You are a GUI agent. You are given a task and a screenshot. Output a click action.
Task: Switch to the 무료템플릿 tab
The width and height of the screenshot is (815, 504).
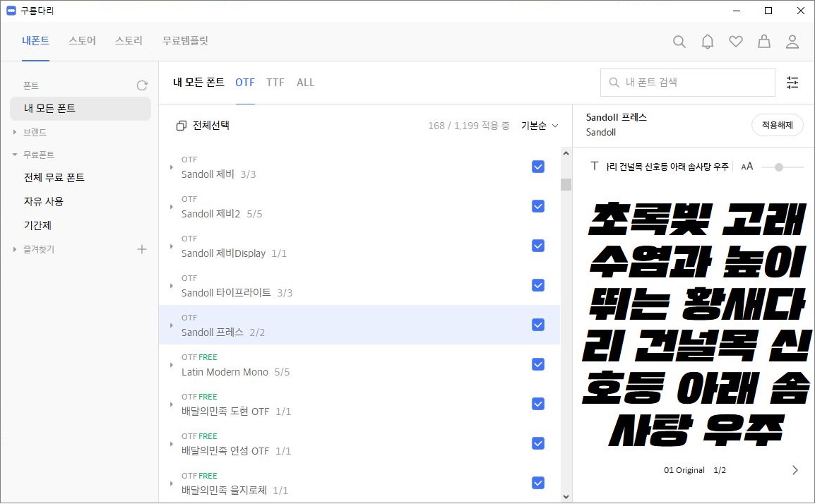click(185, 40)
